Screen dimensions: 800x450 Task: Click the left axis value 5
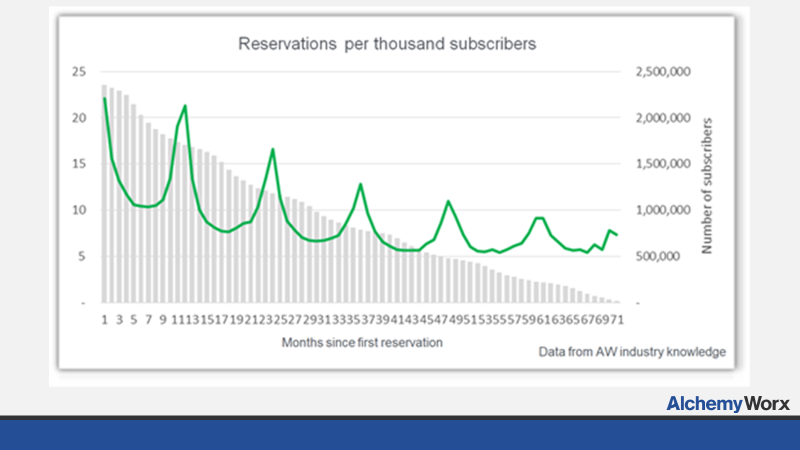82,256
